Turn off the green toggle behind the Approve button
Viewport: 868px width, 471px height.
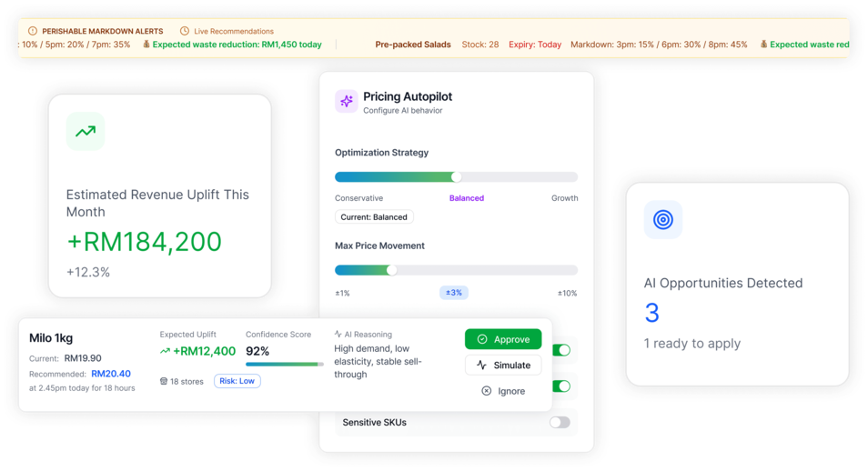tap(563, 350)
